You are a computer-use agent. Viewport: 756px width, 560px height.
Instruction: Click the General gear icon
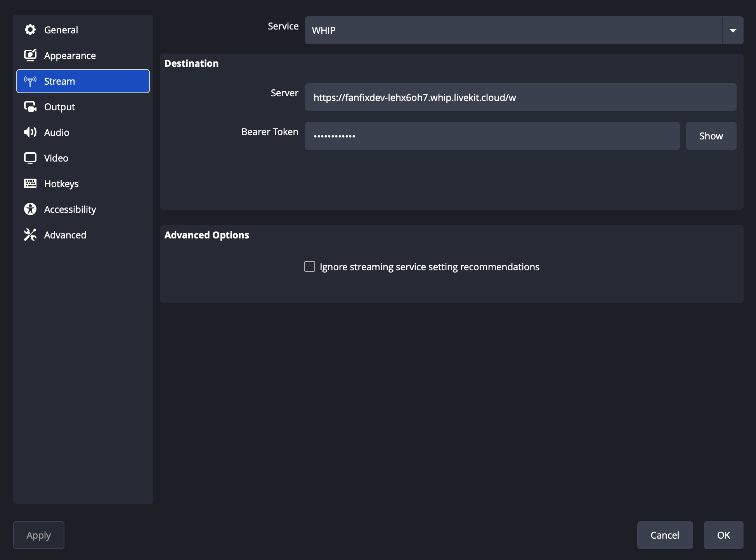tap(30, 30)
